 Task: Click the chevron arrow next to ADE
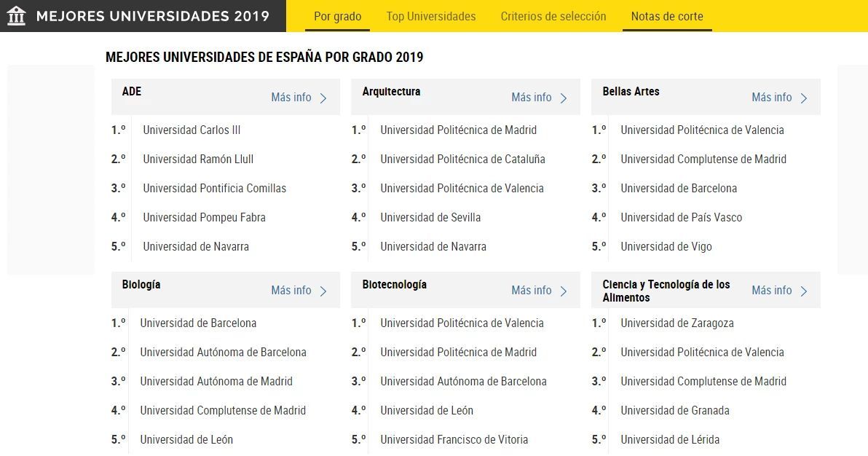pos(323,98)
